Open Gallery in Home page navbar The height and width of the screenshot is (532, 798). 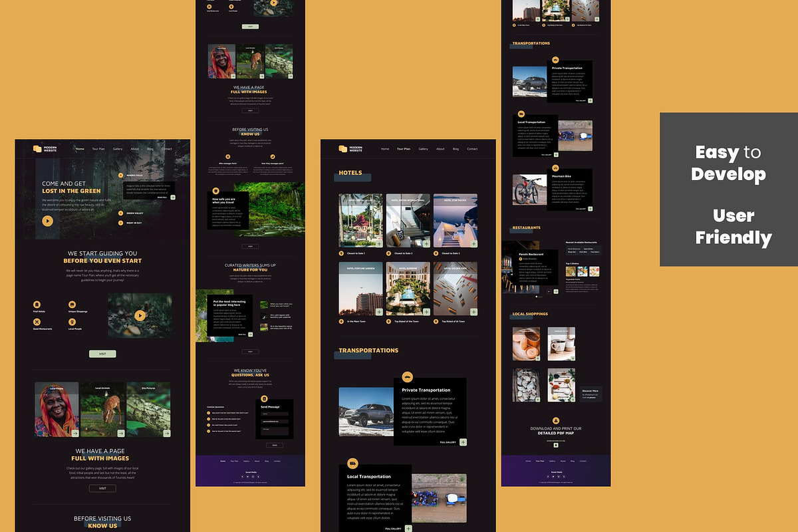click(118, 149)
